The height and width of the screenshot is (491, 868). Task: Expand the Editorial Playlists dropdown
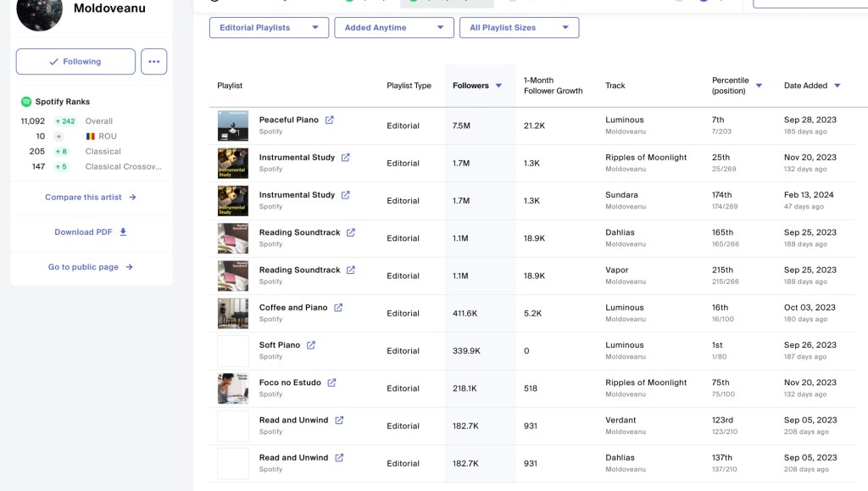click(x=269, y=28)
